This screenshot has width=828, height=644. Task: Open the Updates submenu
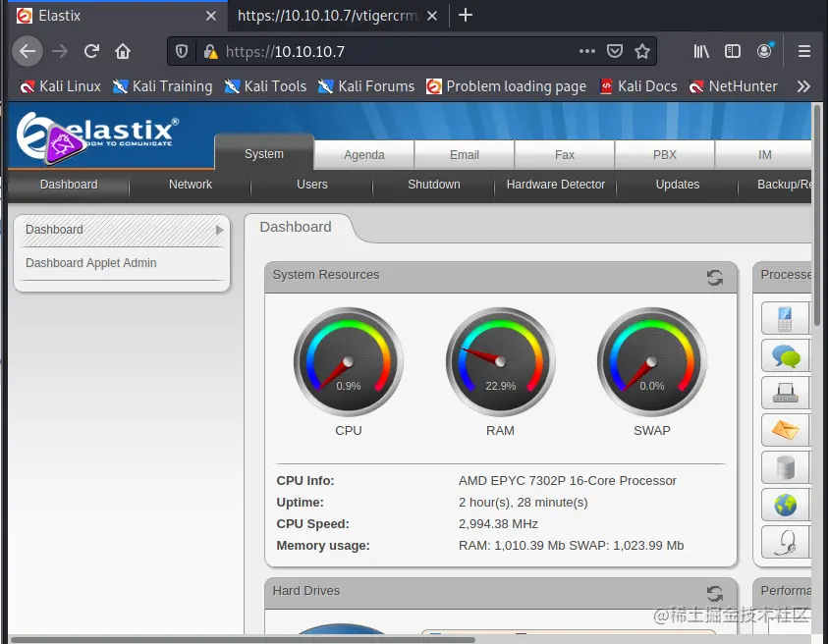[677, 185]
